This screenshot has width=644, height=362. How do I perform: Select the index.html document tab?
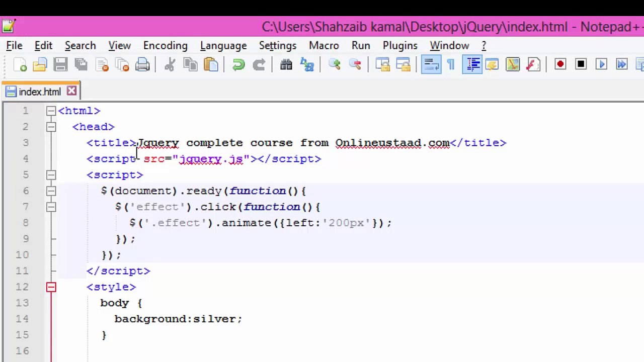click(40, 92)
